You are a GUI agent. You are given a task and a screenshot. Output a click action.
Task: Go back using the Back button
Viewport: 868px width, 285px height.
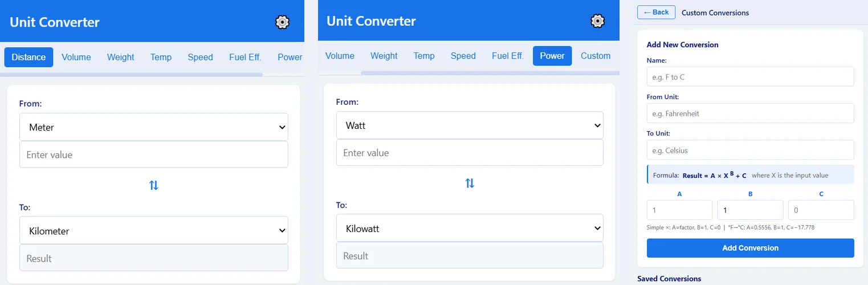click(x=656, y=12)
